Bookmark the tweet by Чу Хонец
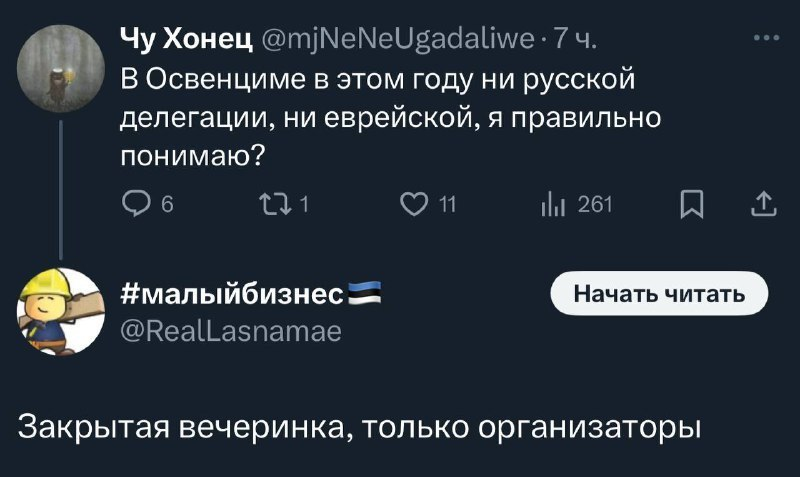This screenshot has width=800, height=477. coord(690,206)
